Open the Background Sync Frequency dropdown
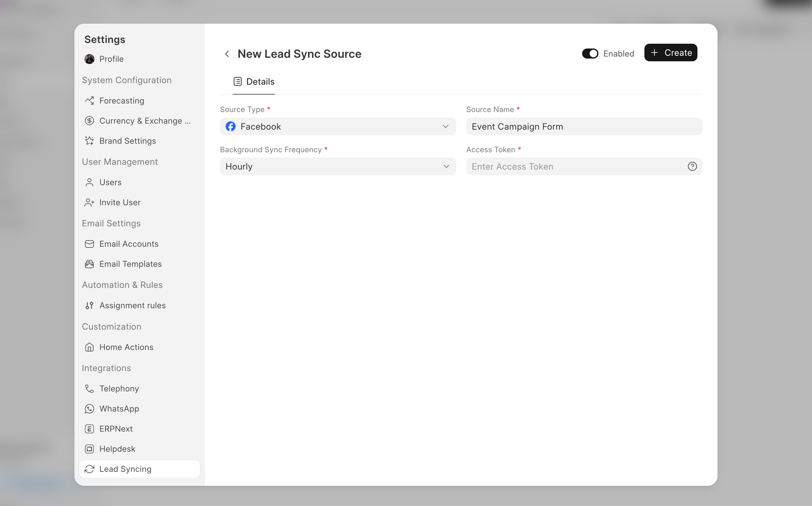Screen dimensions: 812x506 point(338,166)
